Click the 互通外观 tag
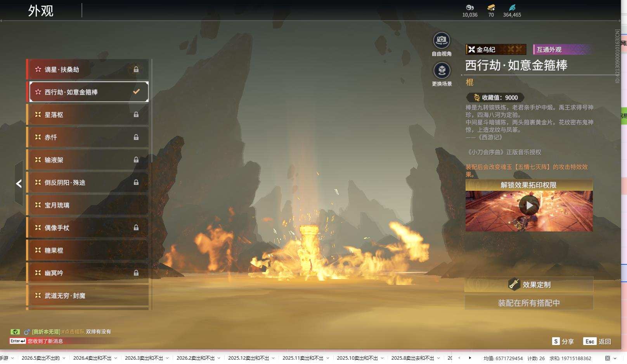 point(563,49)
